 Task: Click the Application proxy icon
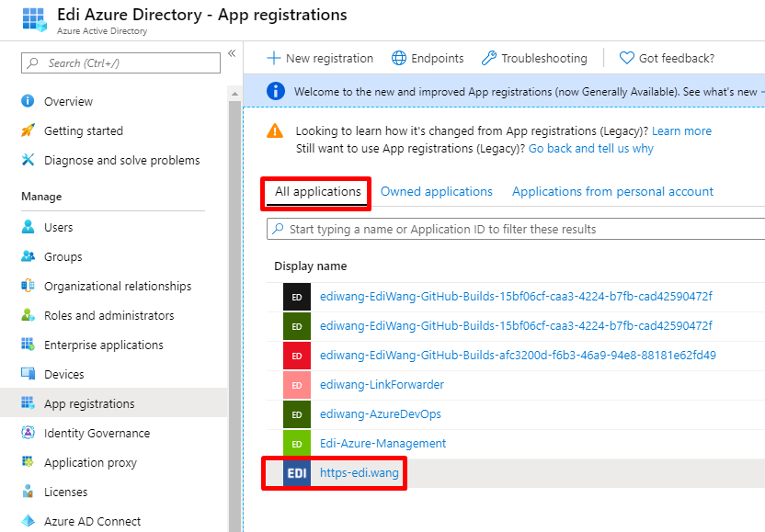[x=28, y=462]
